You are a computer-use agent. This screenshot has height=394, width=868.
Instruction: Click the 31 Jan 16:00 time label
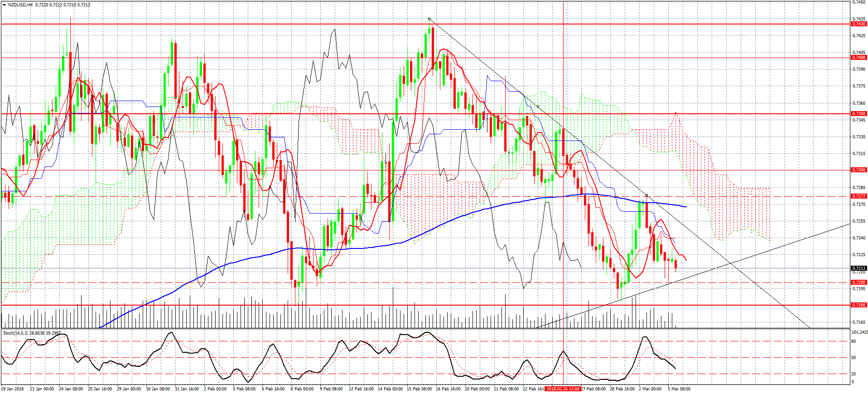point(187,389)
